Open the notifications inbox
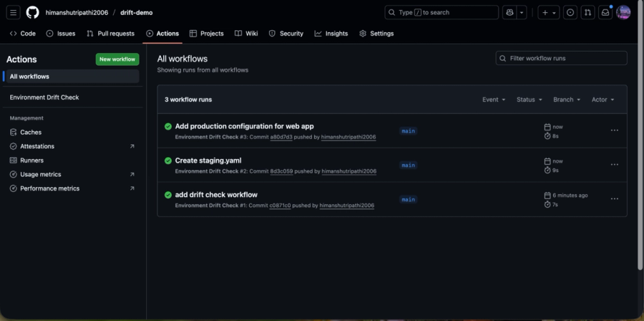Image resolution: width=644 pixels, height=321 pixels. pyautogui.click(x=605, y=13)
